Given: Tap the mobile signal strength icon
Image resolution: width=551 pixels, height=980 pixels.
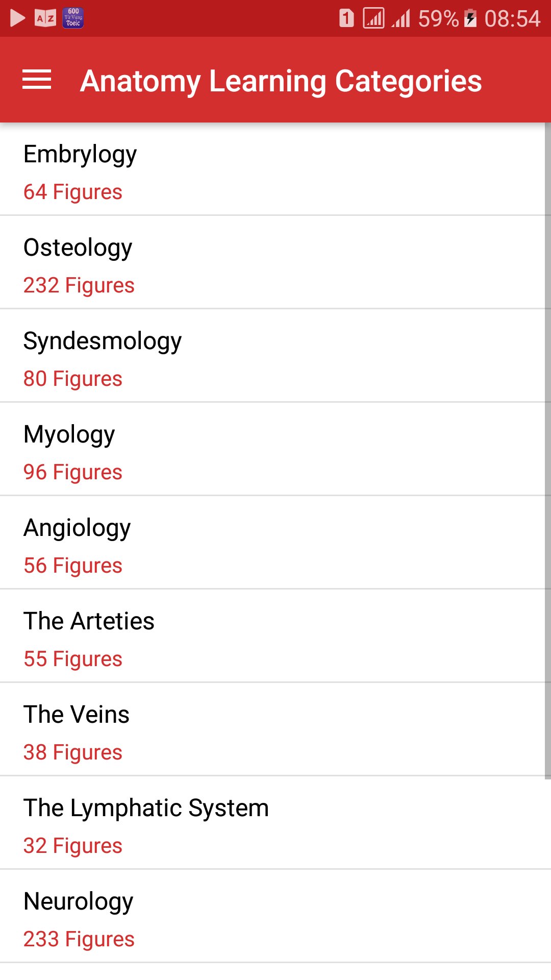Looking at the screenshot, I should [x=401, y=18].
